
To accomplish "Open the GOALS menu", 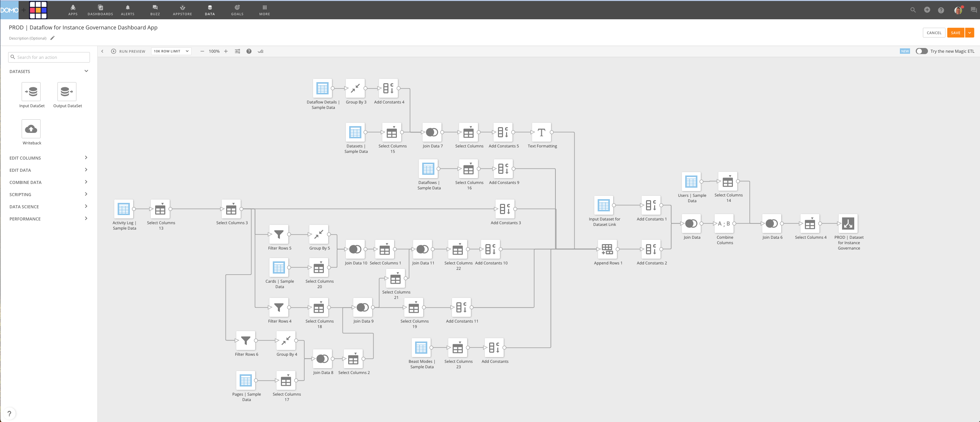I will point(237,10).
